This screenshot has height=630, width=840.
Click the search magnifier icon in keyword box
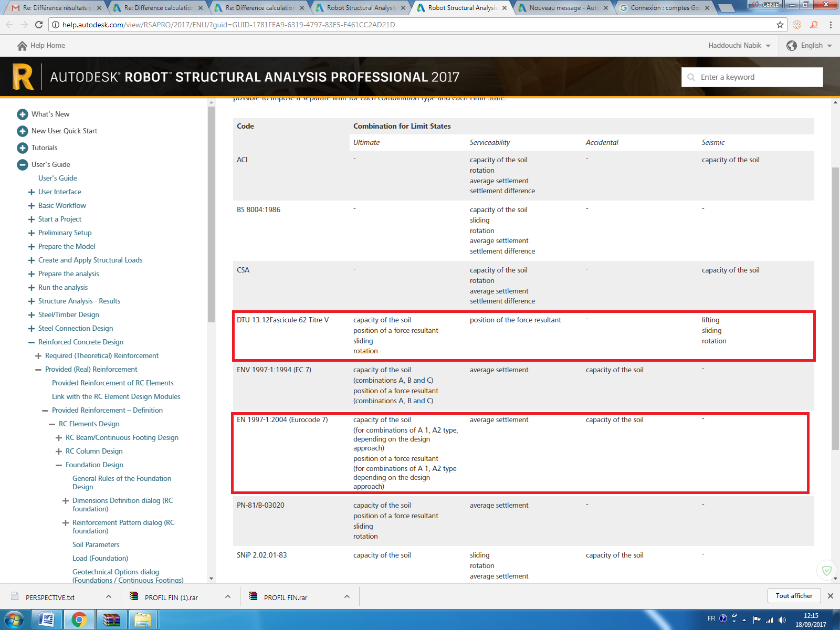click(x=691, y=77)
